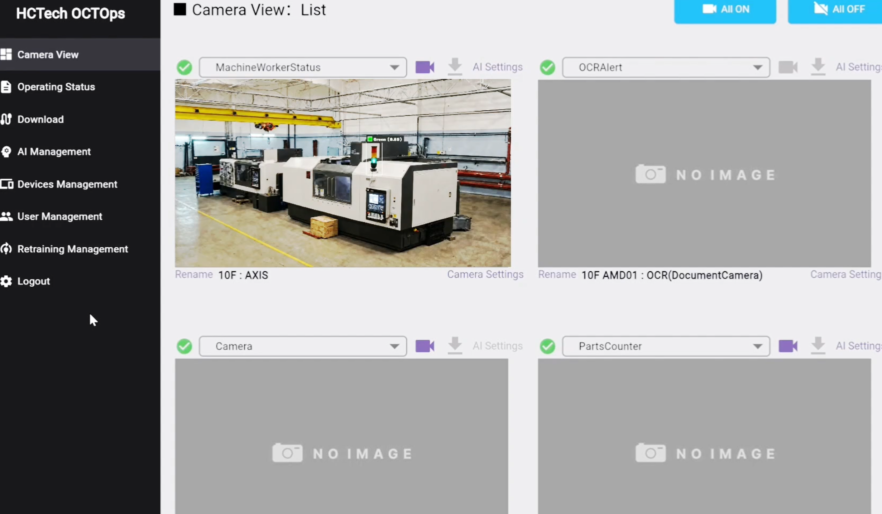Open Camera Settings for 10F : AXIS
The image size is (882, 514).
click(485, 274)
